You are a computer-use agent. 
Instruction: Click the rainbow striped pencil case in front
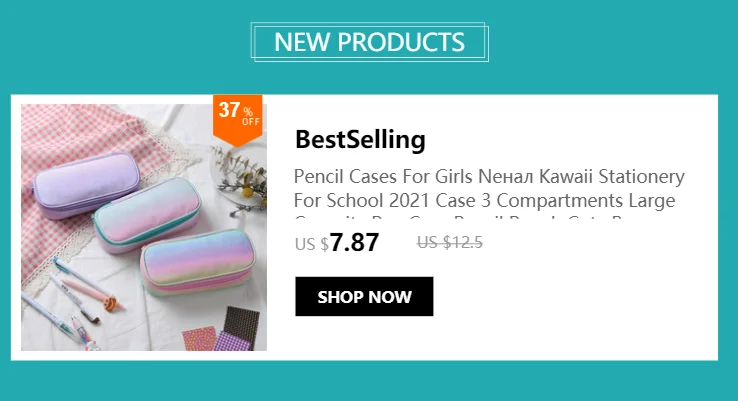[197, 262]
